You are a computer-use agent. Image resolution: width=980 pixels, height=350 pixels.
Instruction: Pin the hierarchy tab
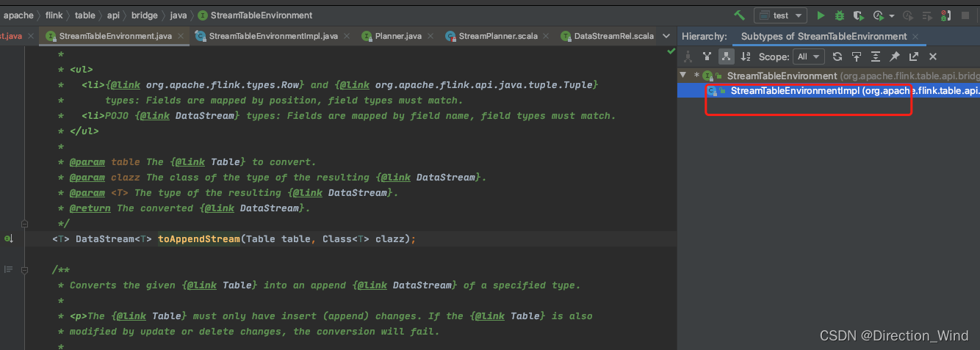pos(895,56)
